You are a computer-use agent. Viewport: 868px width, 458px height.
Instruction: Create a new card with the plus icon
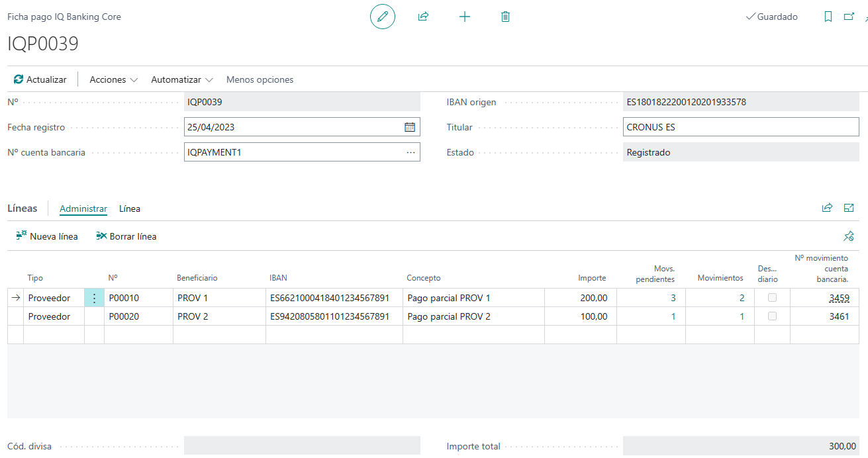pos(464,17)
